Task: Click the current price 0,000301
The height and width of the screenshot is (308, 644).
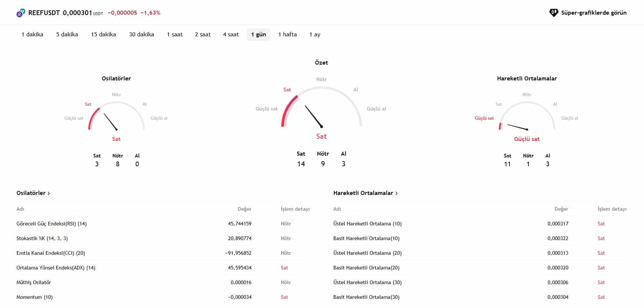Action: 77,13
